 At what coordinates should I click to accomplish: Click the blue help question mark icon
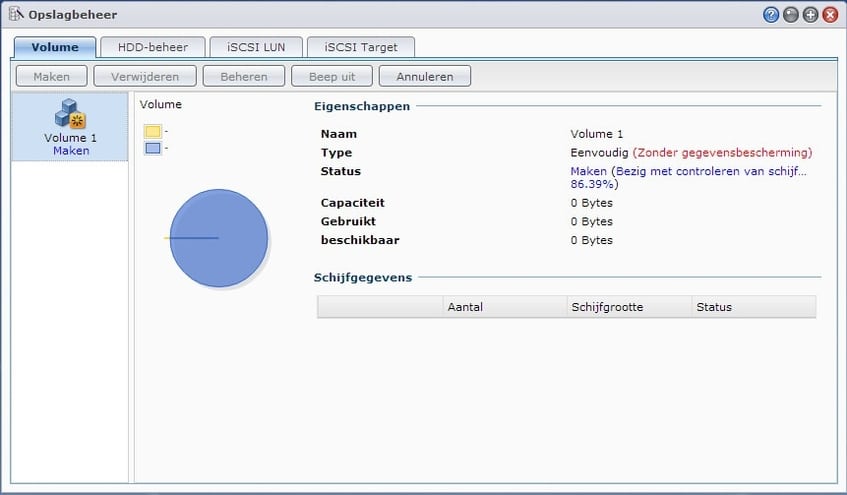click(771, 15)
